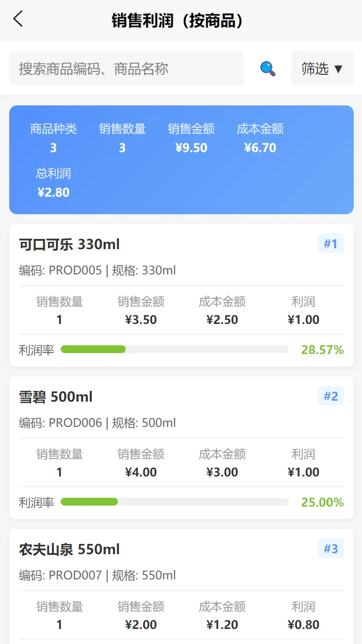Tap the #3 rank badge

330,549
